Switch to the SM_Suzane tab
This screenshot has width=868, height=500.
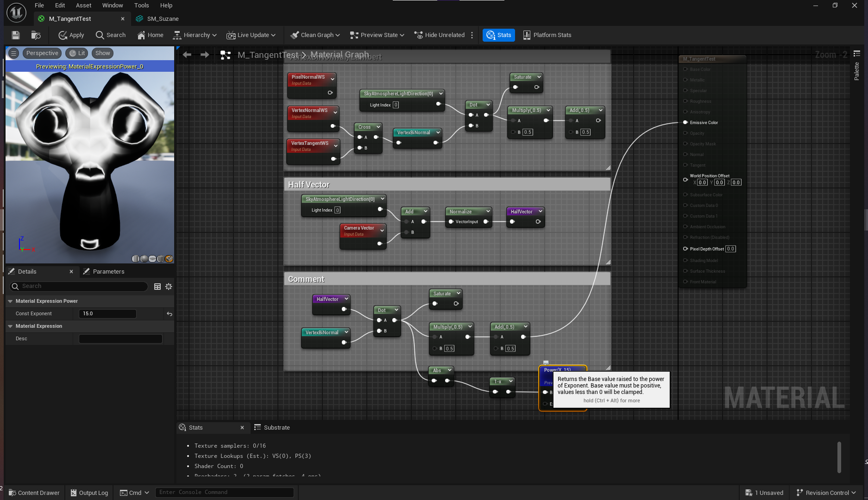click(157, 19)
